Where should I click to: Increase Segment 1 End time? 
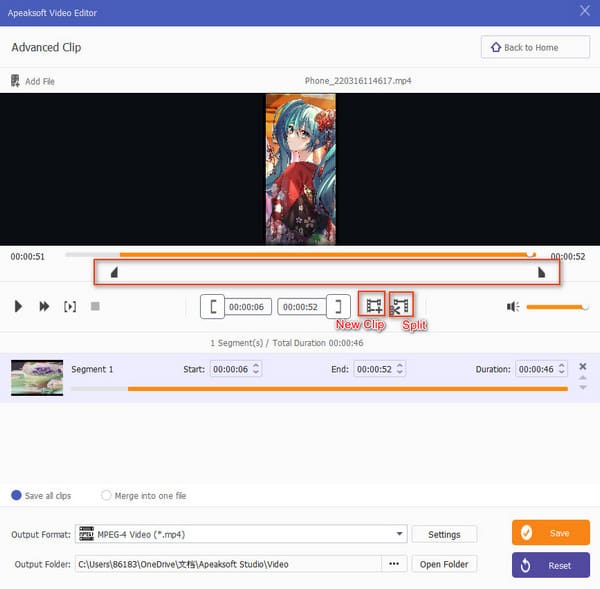point(400,365)
